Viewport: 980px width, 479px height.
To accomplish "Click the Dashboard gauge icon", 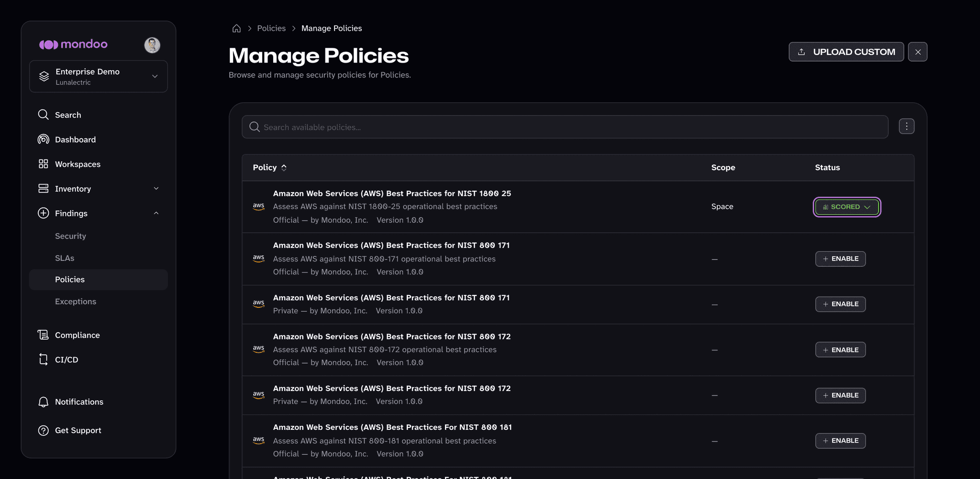I will tap(43, 139).
